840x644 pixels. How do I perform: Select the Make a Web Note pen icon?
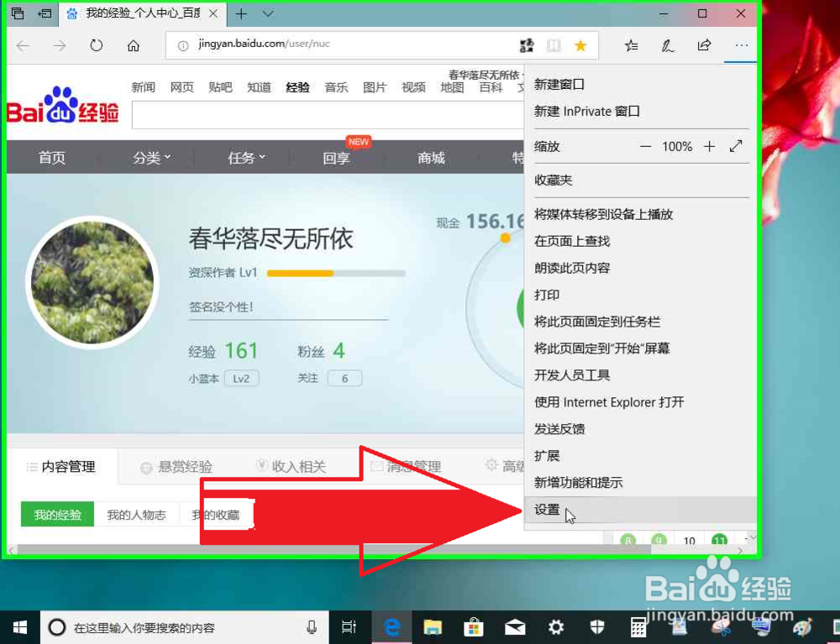click(667, 46)
